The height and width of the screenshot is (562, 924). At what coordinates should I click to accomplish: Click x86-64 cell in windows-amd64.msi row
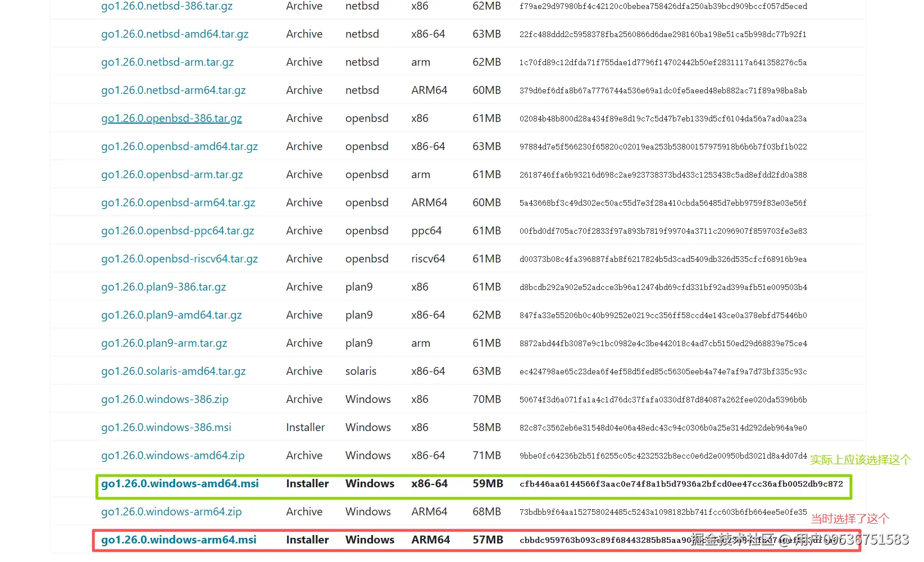(x=430, y=484)
